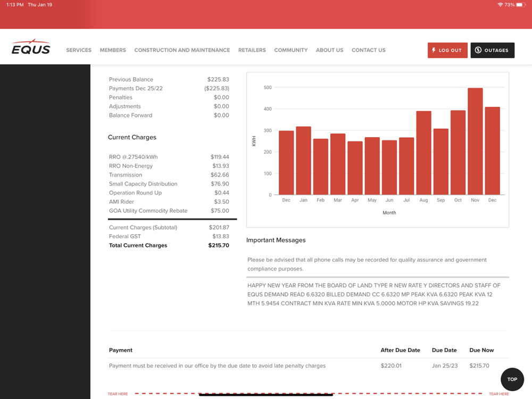Select 'Small Capacity Distribution' charge line
Viewport: 532px width, 399px height.
click(x=143, y=184)
